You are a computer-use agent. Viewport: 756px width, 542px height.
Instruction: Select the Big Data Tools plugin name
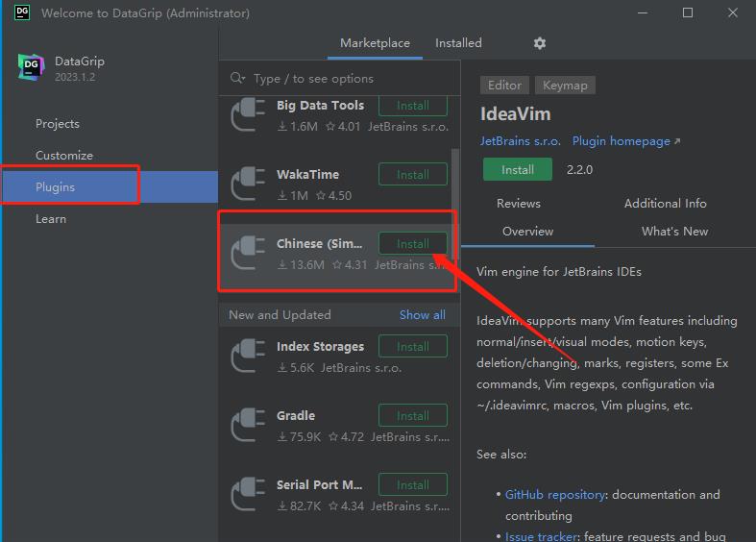[x=320, y=105]
